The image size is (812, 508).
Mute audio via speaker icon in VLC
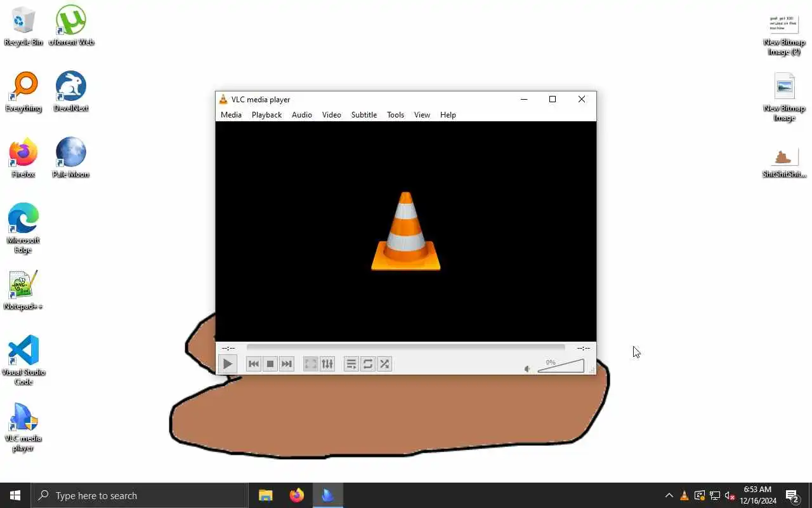tap(528, 369)
